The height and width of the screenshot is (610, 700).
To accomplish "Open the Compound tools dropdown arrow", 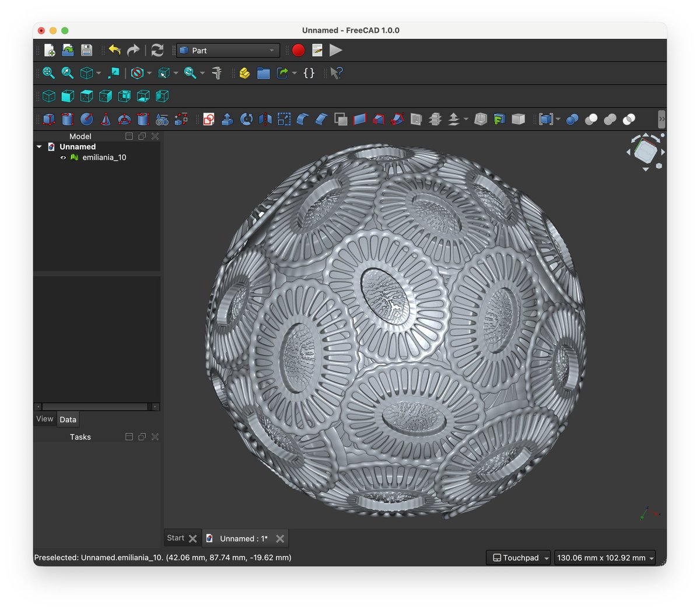I will [x=558, y=120].
